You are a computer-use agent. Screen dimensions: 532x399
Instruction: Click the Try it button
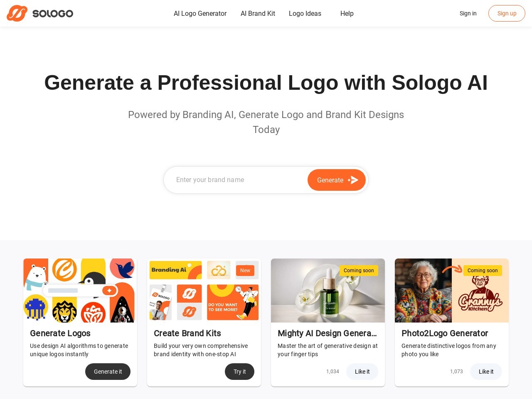tap(239, 372)
